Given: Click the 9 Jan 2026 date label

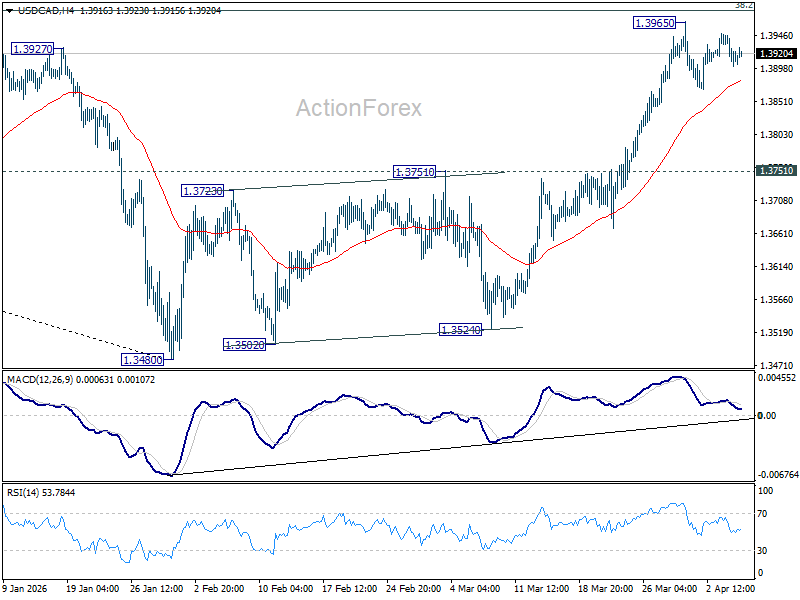Looking at the screenshot, I should pos(24,588).
